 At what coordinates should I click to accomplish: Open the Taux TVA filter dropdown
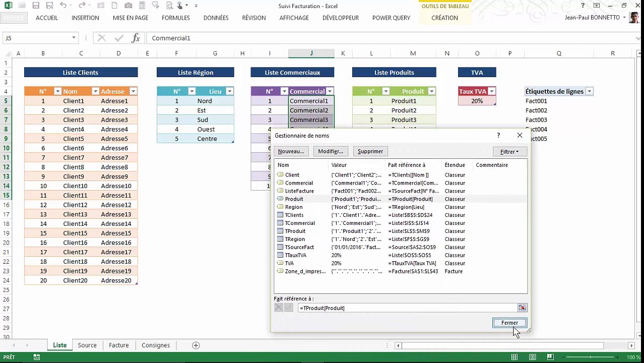pos(491,91)
